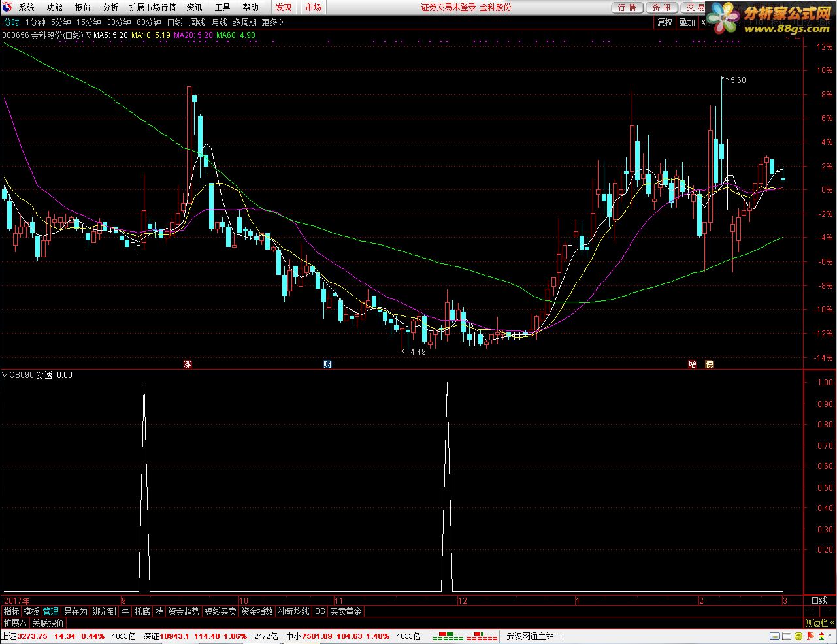Click 另存为 in bottom bar
Image resolution: width=837 pixels, height=644 pixels.
[x=76, y=612]
